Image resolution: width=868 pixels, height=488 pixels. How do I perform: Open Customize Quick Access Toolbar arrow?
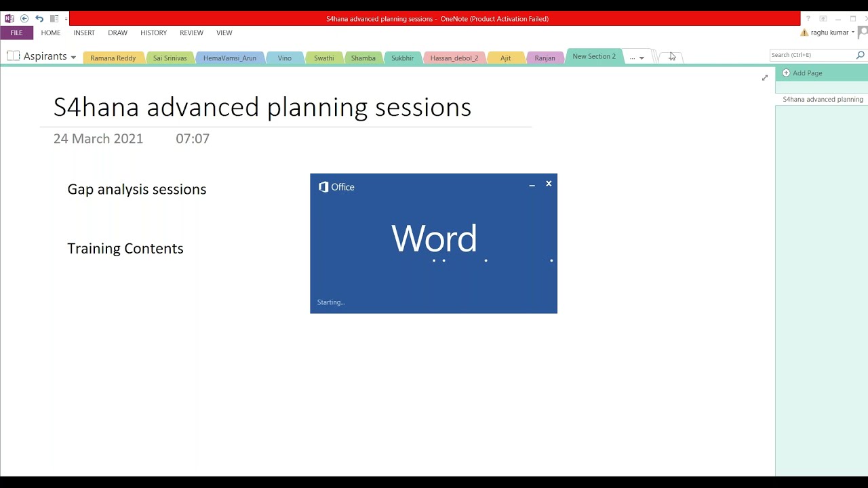click(x=66, y=19)
